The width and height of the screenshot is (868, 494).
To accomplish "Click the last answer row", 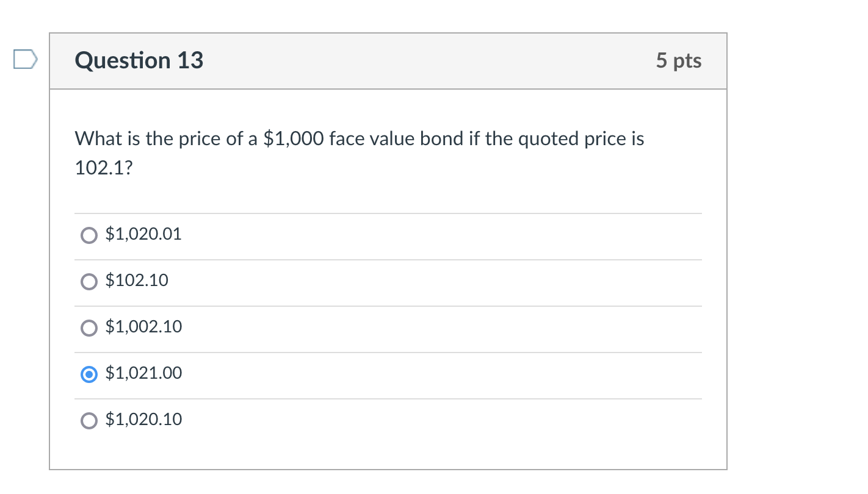I will point(388,420).
